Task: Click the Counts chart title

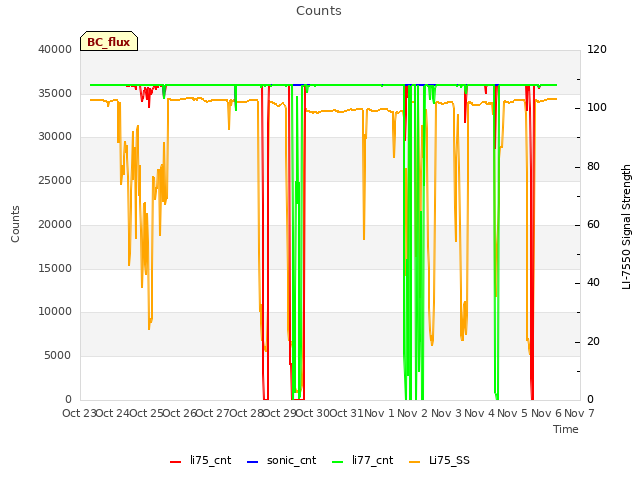Action: (x=319, y=11)
